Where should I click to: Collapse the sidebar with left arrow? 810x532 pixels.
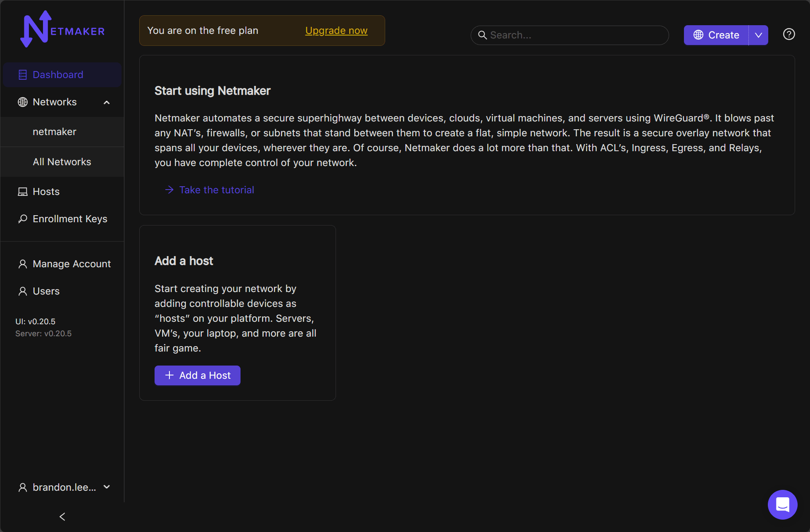pos(62,517)
